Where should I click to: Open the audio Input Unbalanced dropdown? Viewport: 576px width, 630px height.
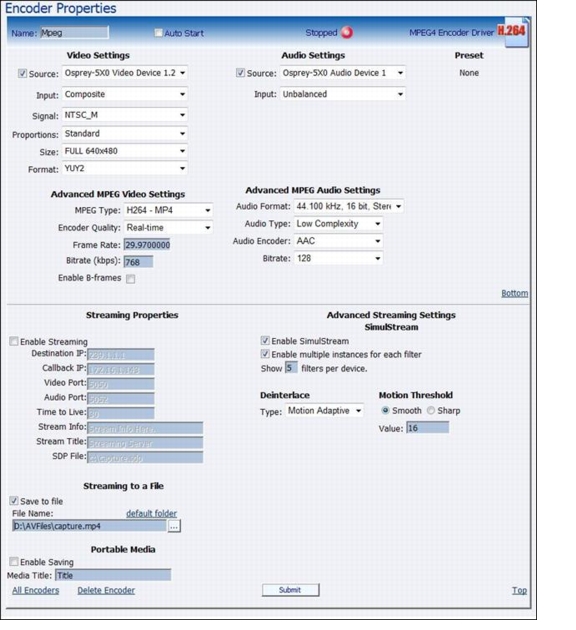click(x=343, y=94)
